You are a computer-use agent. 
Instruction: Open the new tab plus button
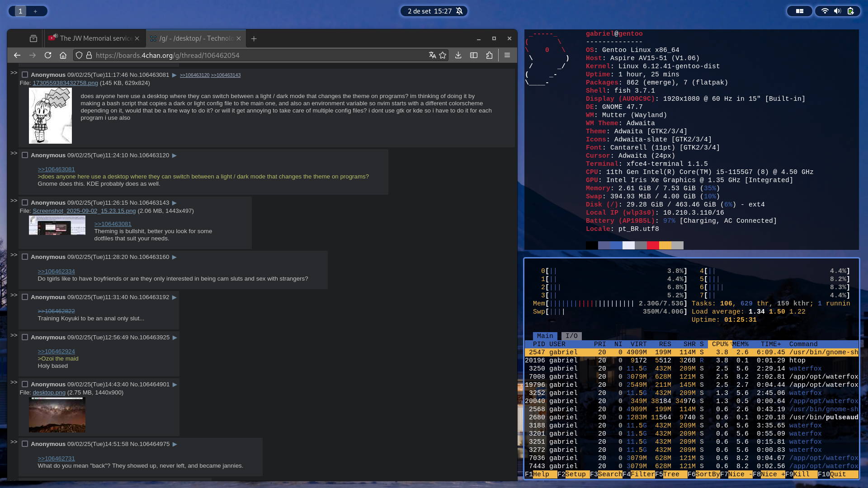[x=254, y=39]
